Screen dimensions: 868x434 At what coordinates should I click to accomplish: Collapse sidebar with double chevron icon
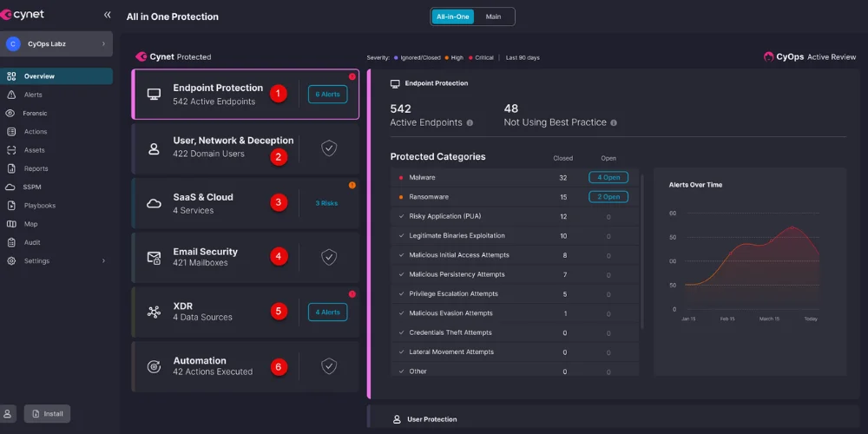[108, 15]
